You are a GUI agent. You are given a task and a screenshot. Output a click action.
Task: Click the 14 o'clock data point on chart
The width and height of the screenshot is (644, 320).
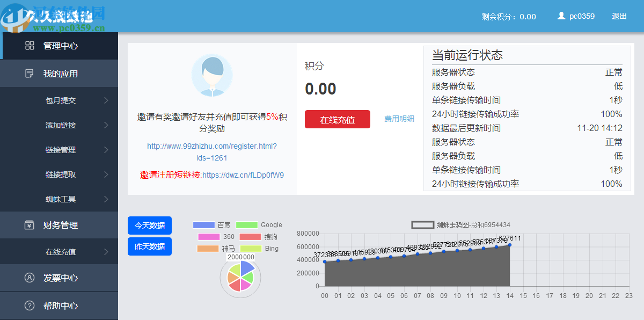point(509,245)
